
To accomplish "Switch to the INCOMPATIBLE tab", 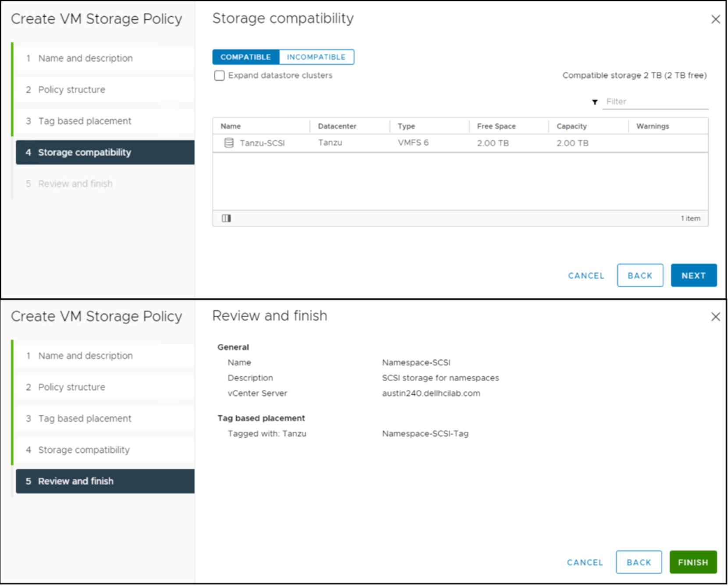I will pyautogui.click(x=316, y=57).
